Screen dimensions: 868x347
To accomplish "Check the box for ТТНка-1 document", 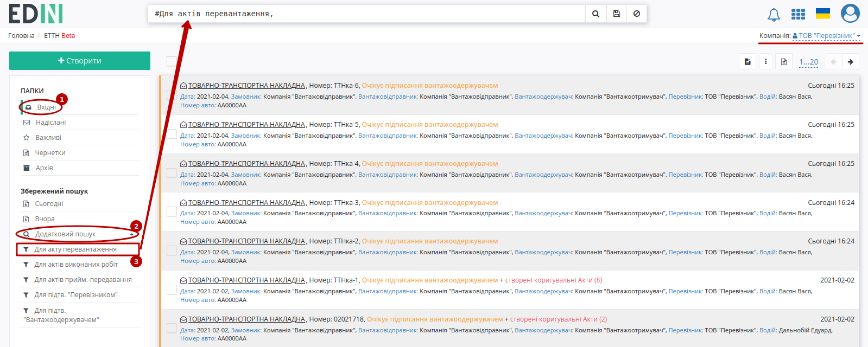I will click(172, 290).
